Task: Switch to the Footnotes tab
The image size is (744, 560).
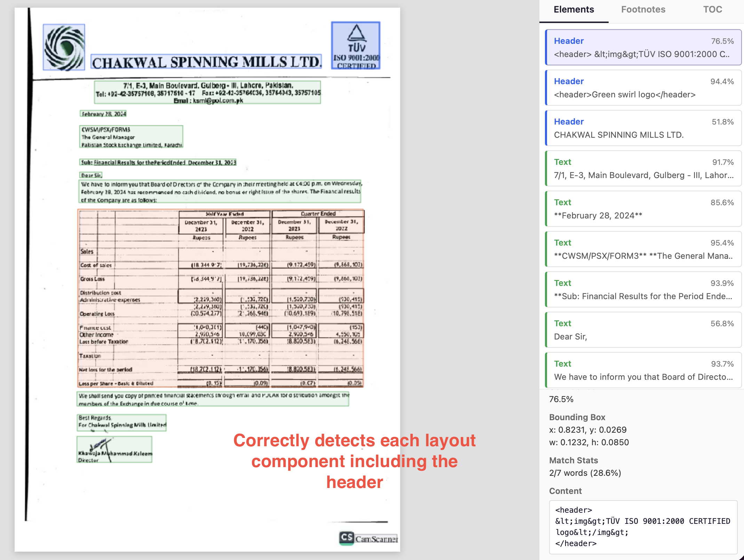Action: 643,10
